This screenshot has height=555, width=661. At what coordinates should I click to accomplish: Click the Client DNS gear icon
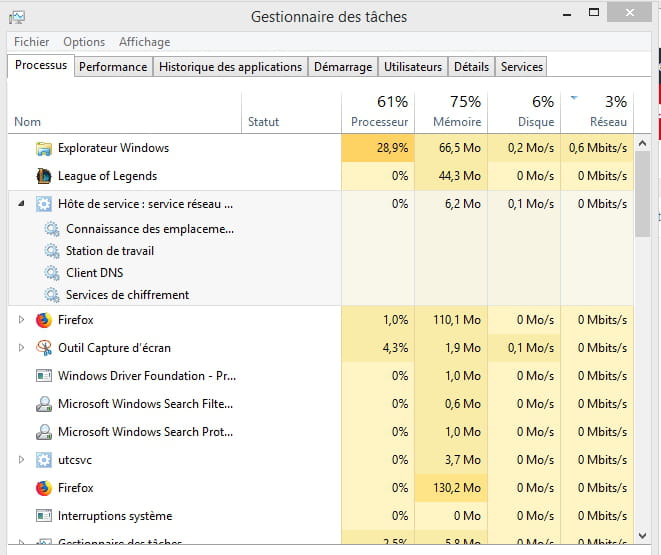[x=52, y=273]
